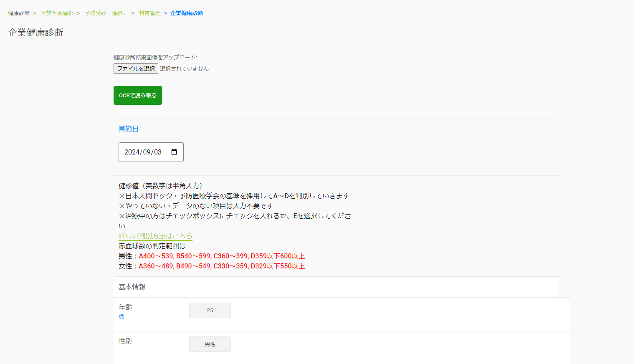
Task: Select the gender field showing 男性
Action: [x=210, y=344]
